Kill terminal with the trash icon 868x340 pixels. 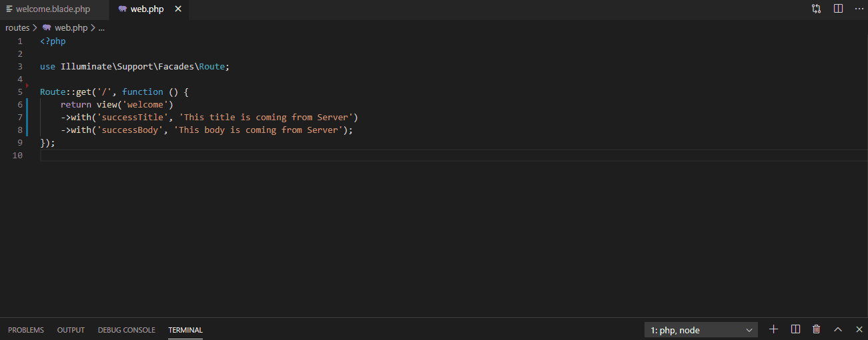coord(817,329)
